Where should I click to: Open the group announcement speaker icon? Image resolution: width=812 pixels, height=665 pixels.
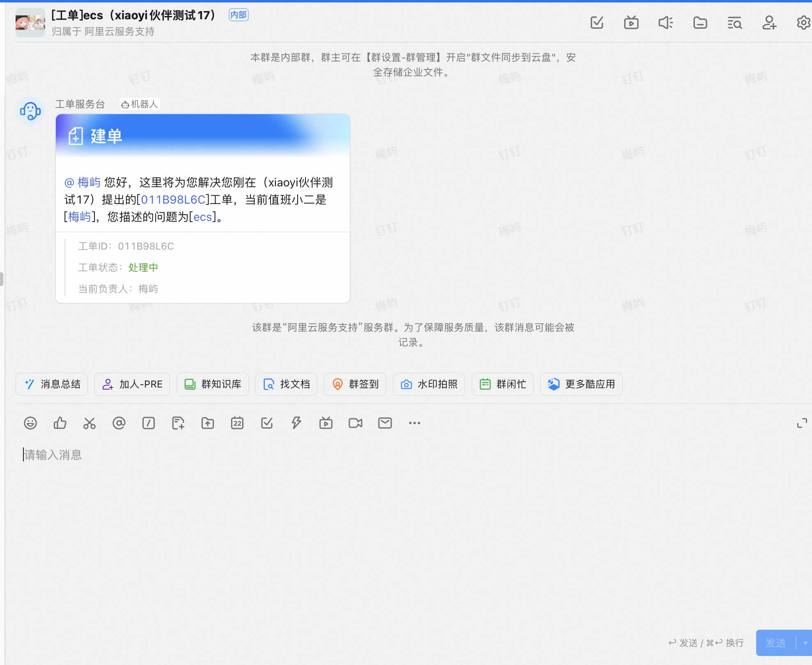coord(666,23)
